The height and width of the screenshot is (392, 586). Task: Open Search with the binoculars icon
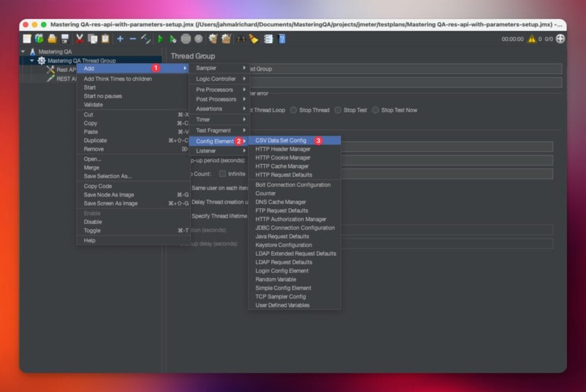[241, 39]
